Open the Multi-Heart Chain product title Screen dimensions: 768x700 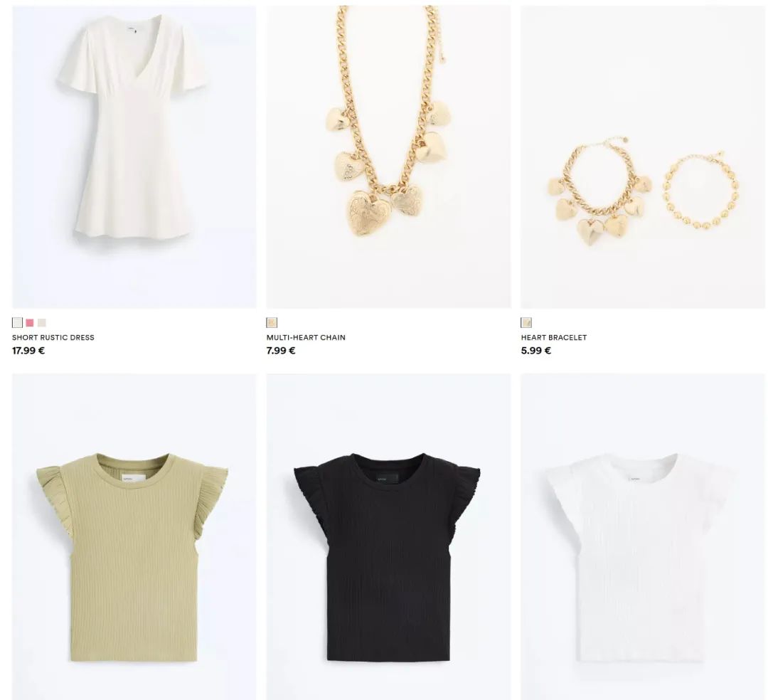coord(306,337)
